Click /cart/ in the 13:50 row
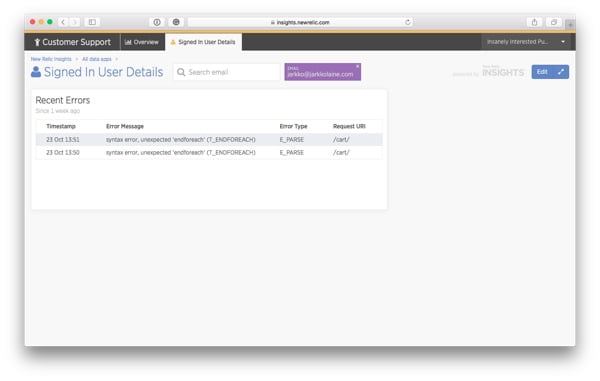 coord(341,152)
